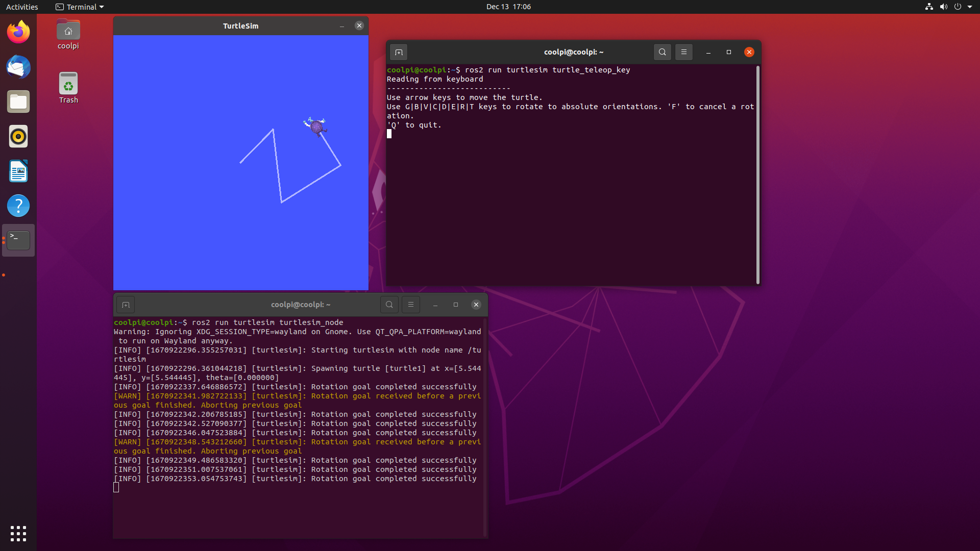Open the Help app in dock

tap(18, 206)
